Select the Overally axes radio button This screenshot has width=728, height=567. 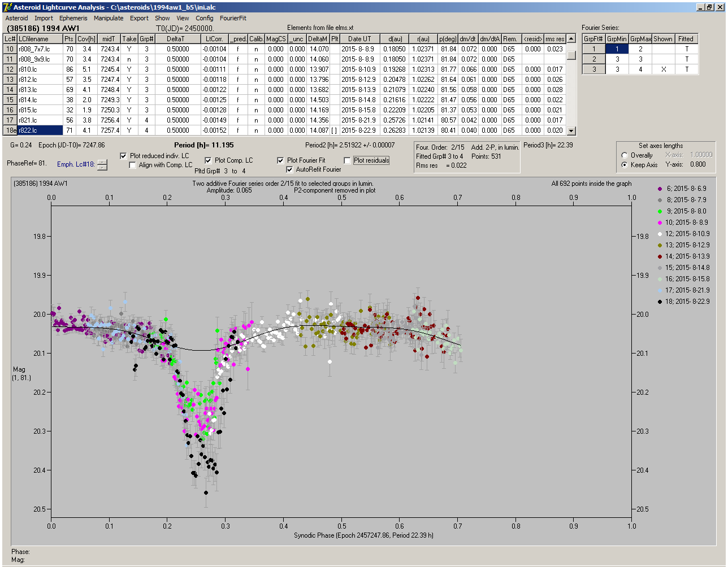pos(624,155)
